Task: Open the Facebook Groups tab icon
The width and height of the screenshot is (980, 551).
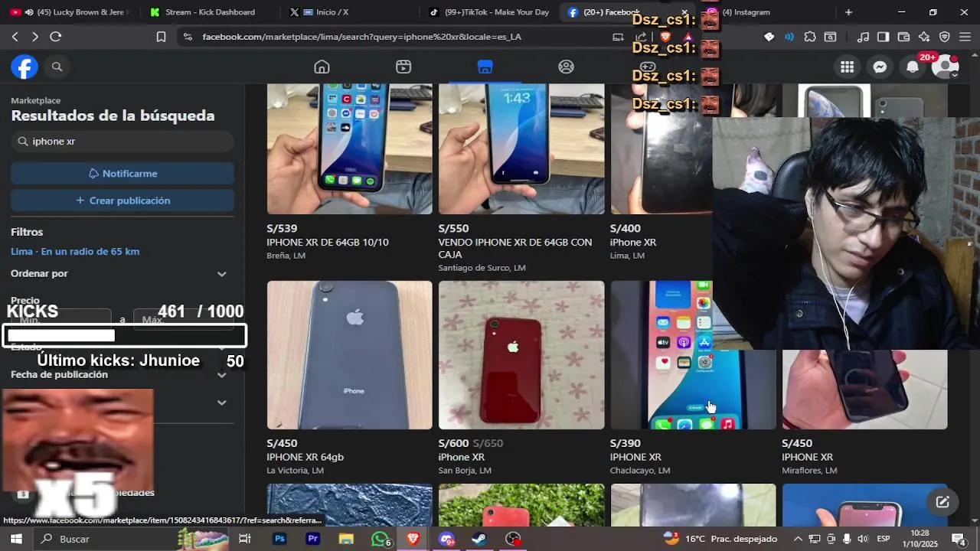Action: pyautogui.click(x=566, y=67)
